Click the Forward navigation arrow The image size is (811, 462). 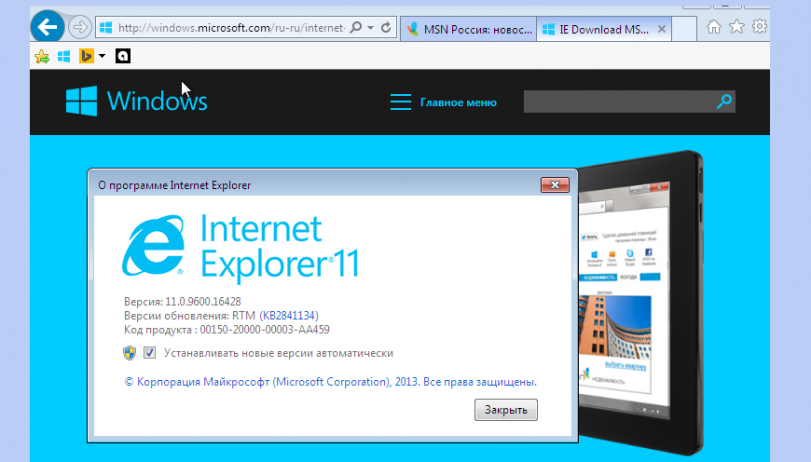80,27
